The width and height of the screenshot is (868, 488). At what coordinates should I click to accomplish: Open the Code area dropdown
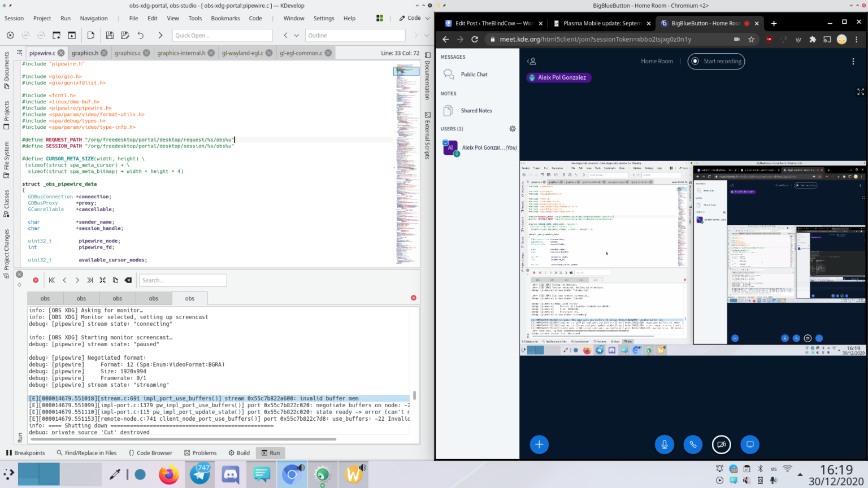point(414,18)
